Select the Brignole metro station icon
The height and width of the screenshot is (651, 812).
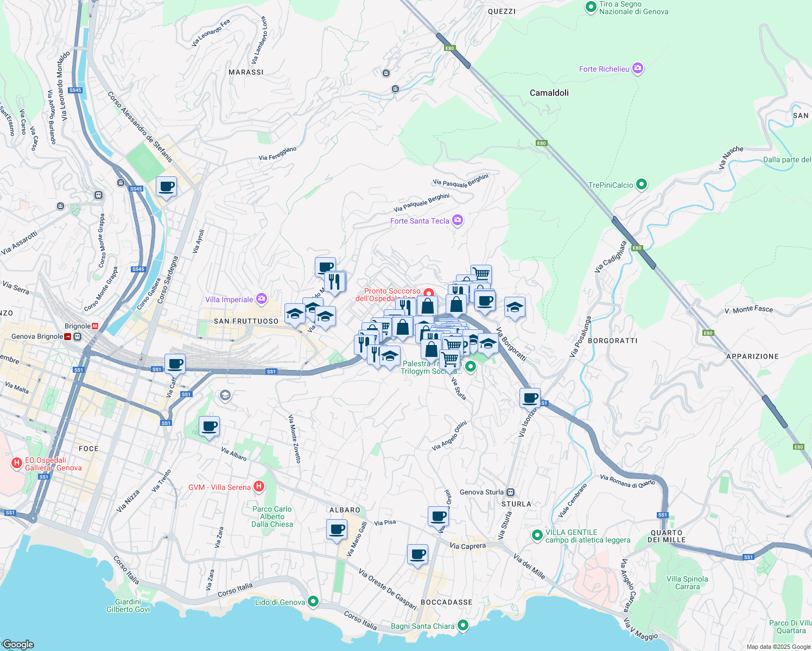[96, 326]
